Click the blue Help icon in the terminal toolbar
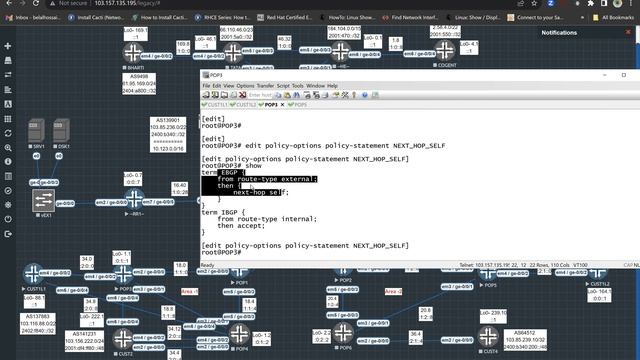Viewport: 640px width, 360px height. click(x=364, y=95)
